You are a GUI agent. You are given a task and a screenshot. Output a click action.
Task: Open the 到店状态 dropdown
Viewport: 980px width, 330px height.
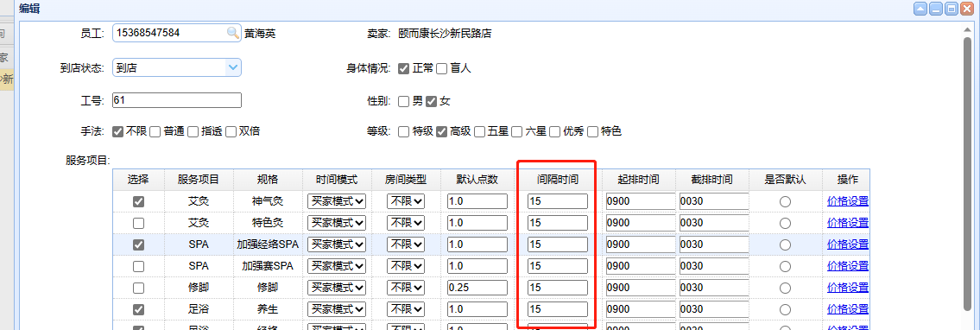coord(233,67)
